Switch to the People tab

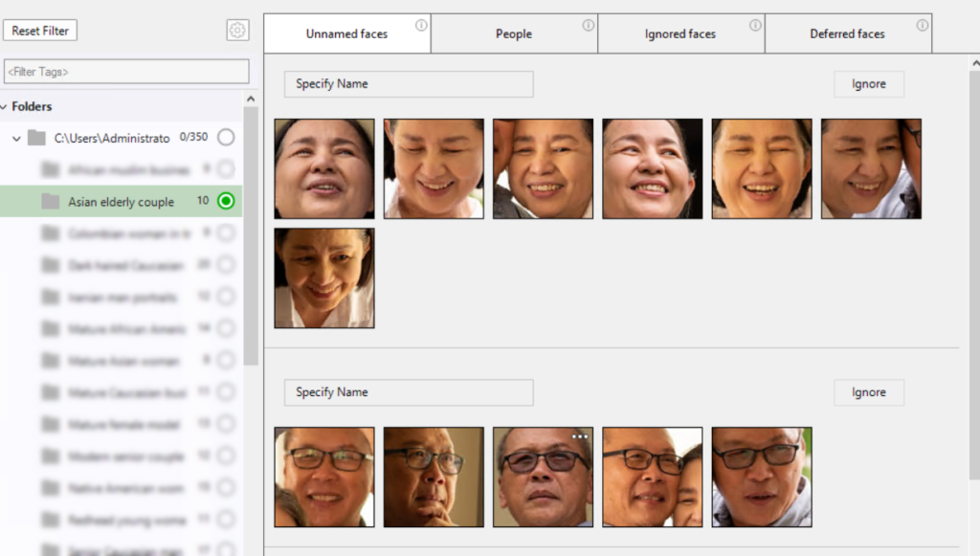[513, 33]
